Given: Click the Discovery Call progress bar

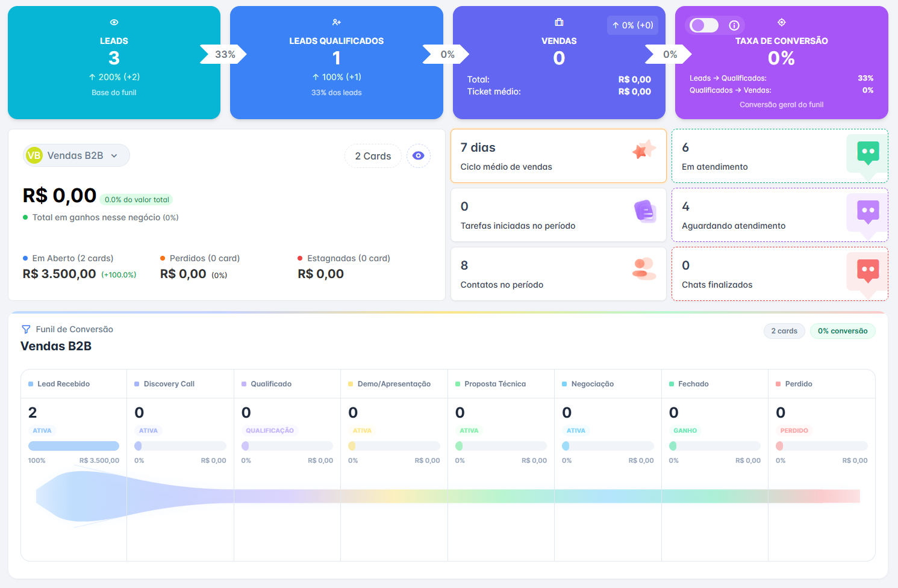Looking at the screenshot, I should point(181,446).
